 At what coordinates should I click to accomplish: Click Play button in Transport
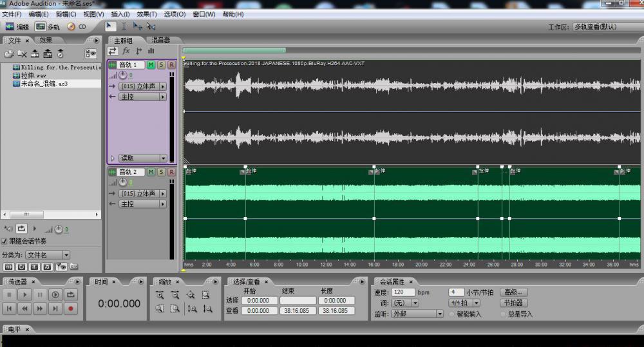pyautogui.click(x=24, y=294)
